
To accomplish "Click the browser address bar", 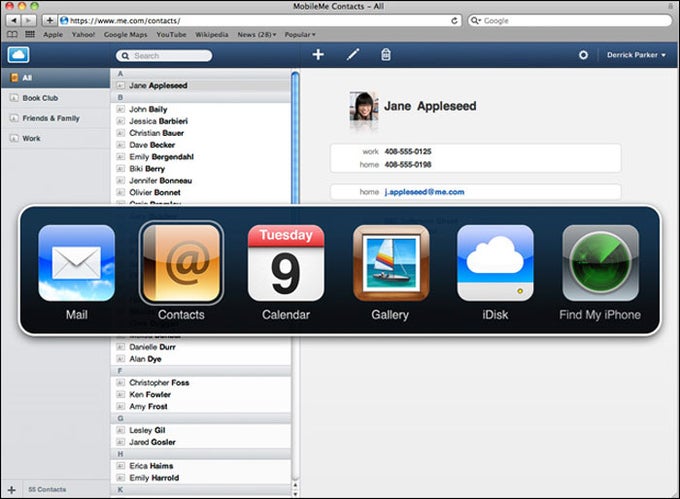I will [x=259, y=20].
